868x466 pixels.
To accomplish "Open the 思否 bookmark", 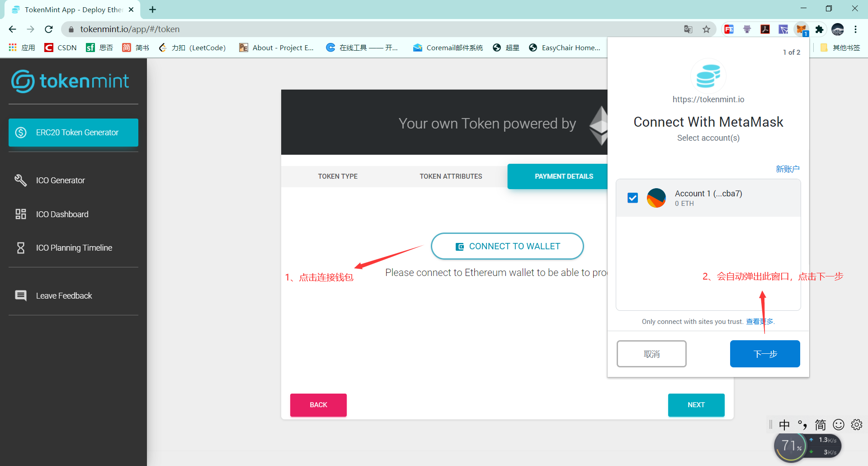I will 99,48.
